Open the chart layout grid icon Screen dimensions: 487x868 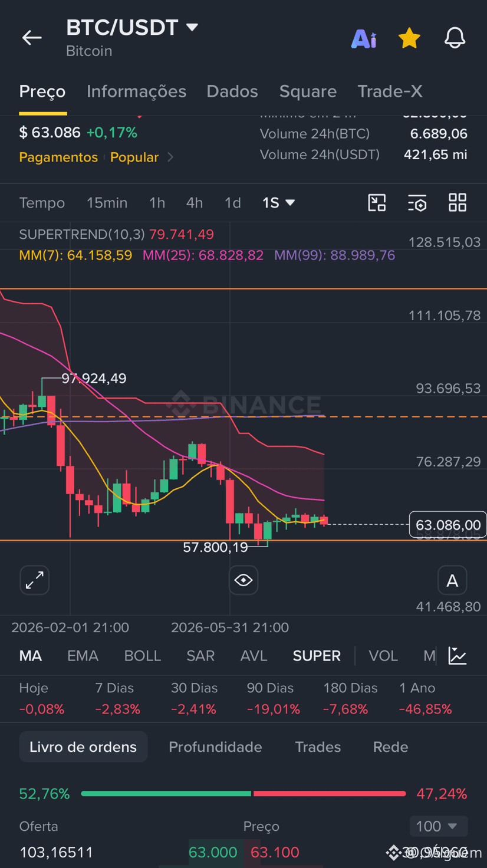tap(458, 203)
